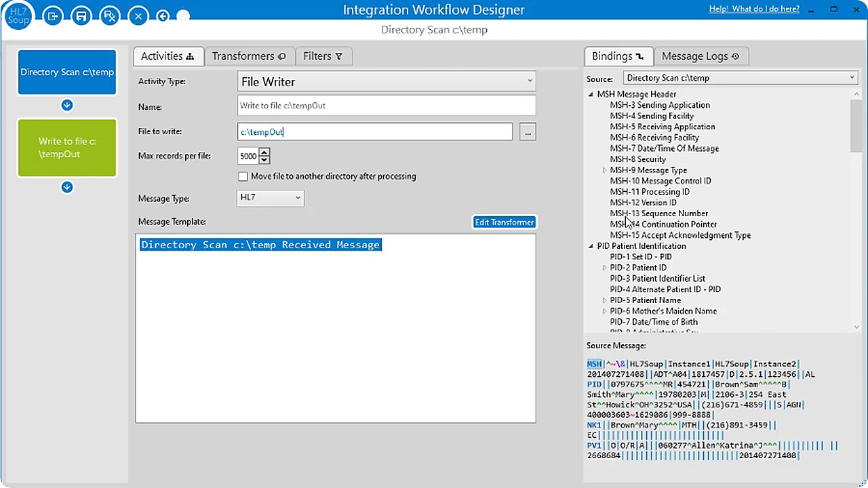
Task: Click the NK1 segment in source message
Action: (594, 425)
